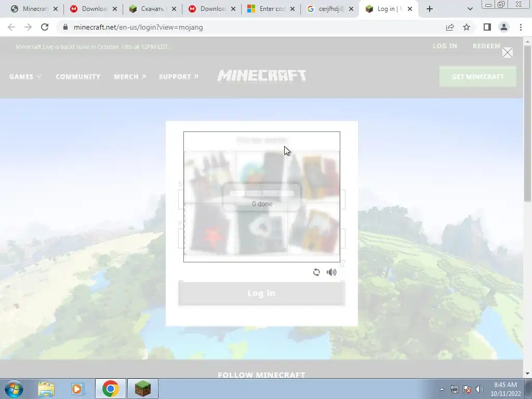
Task: Open Windows Media Player from the taskbar
Action: tap(78, 389)
